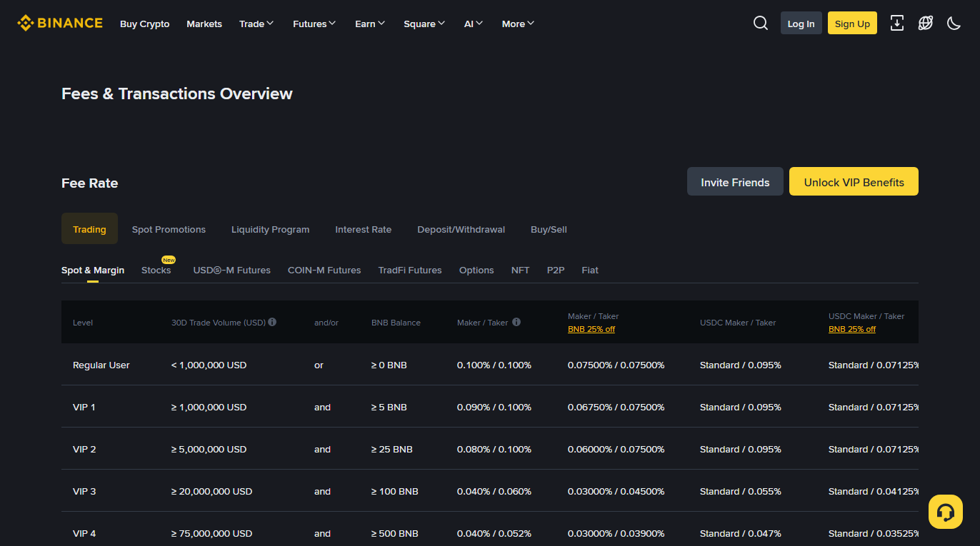Click the Log In button
The height and width of the screenshot is (546, 980).
[801, 23]
